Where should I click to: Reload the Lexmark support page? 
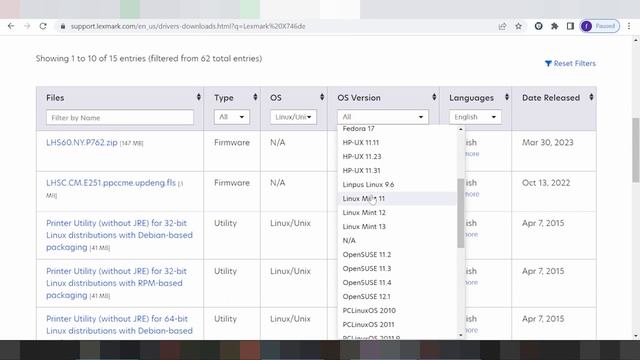(x=43, y=26)
